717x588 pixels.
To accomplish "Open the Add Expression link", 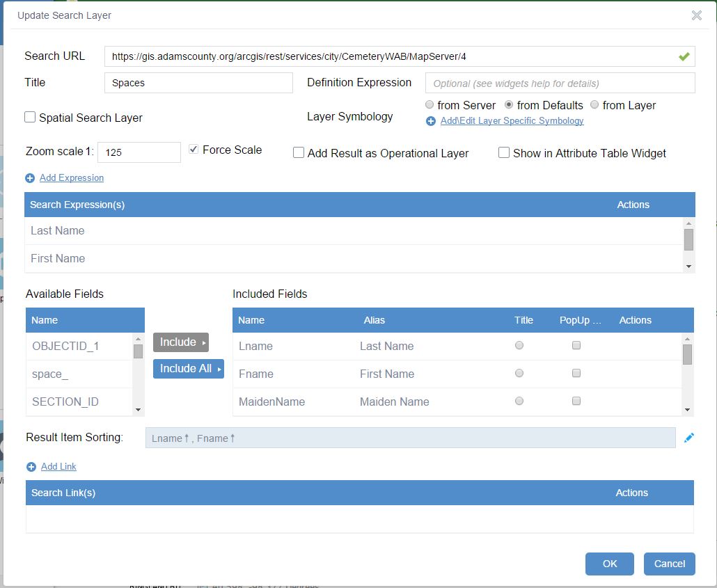I will [71, 178].
